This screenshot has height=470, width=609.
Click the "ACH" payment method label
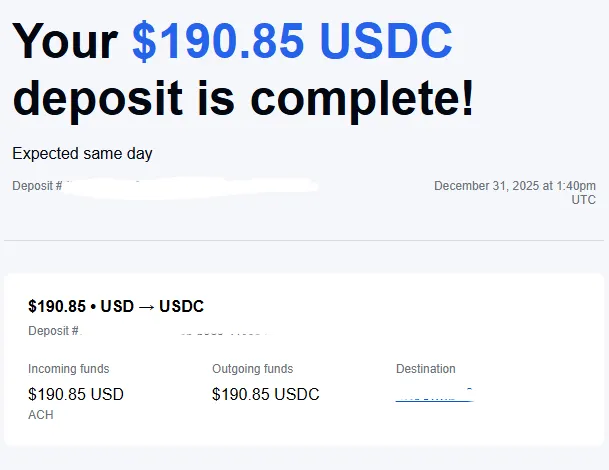(x=41, y=415)
